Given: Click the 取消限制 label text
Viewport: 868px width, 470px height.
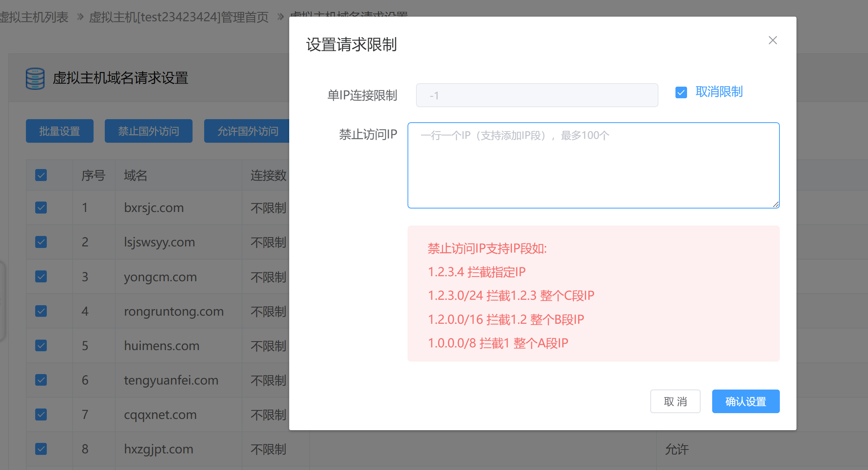Looking at the screenshot, I should click(719, 92).
